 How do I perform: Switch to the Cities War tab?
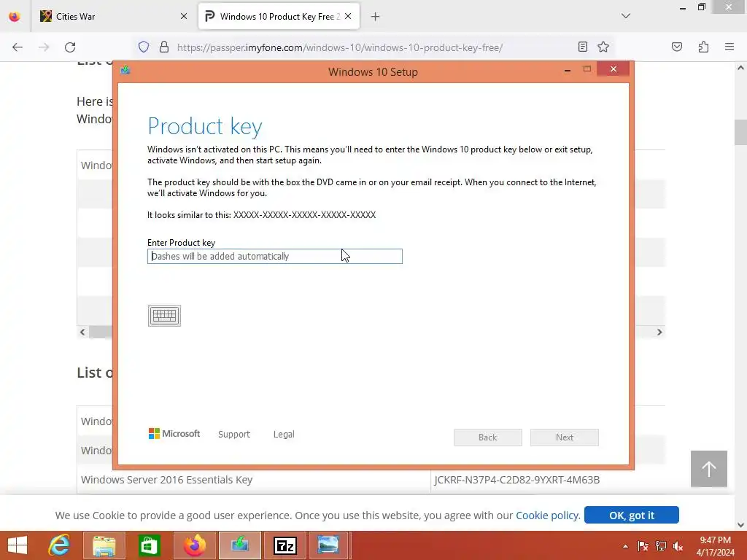[x=113, y=17]
